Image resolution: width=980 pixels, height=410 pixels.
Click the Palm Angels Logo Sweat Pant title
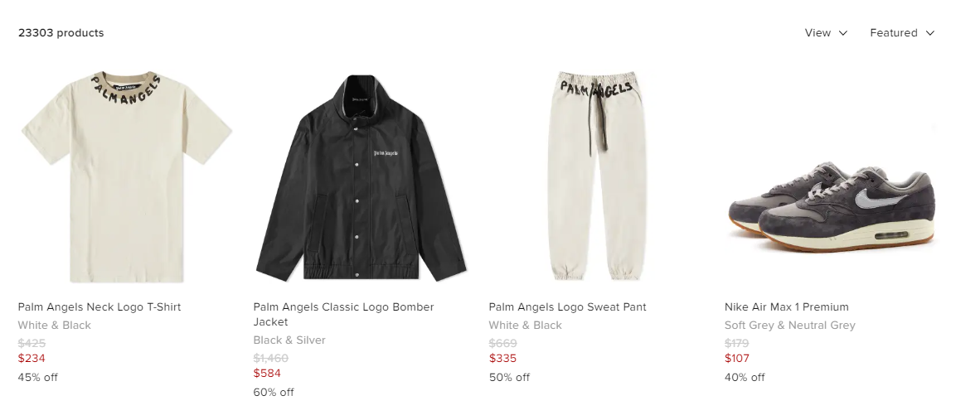click(567, 307)
